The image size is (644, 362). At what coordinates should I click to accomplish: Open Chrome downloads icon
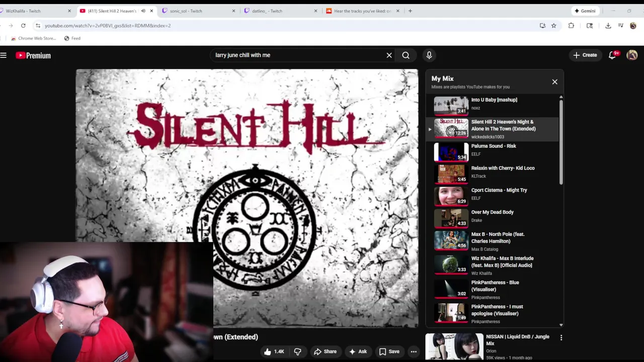click(x=608, y=26)
